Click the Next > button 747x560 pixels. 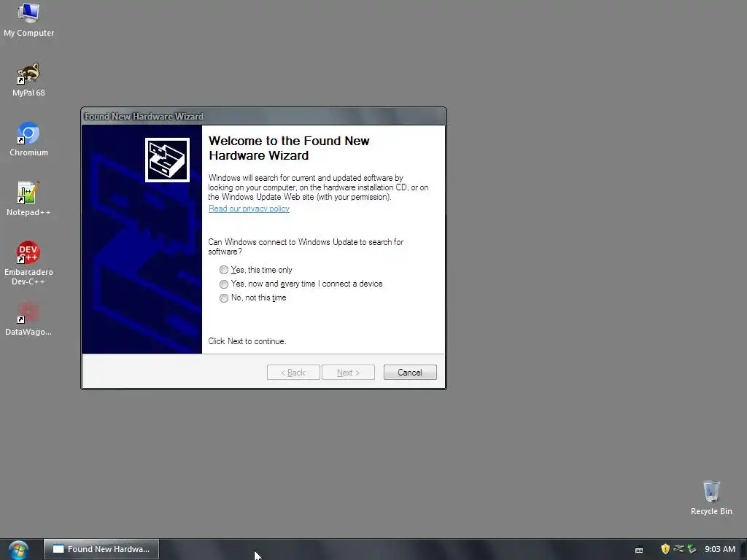click(348, 373)
